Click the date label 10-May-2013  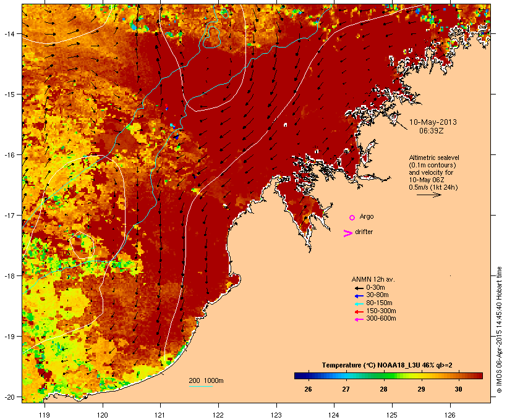433,122
